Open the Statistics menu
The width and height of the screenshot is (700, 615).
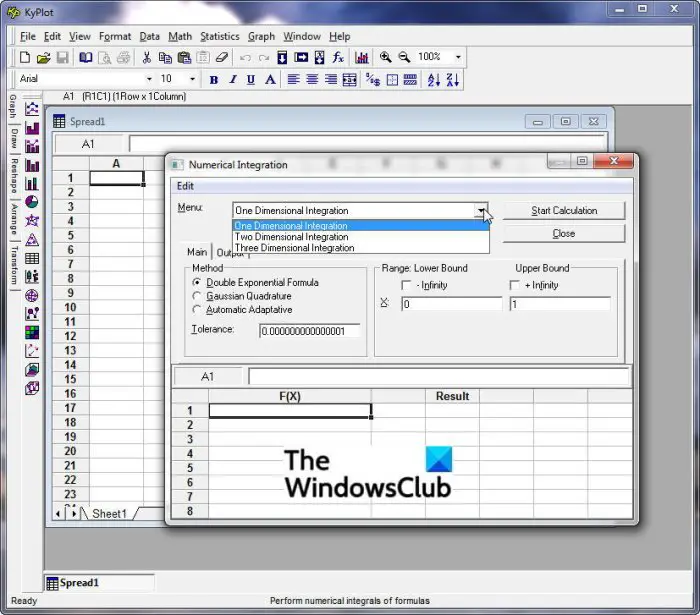pyautogui.click(x=220, y=37)
